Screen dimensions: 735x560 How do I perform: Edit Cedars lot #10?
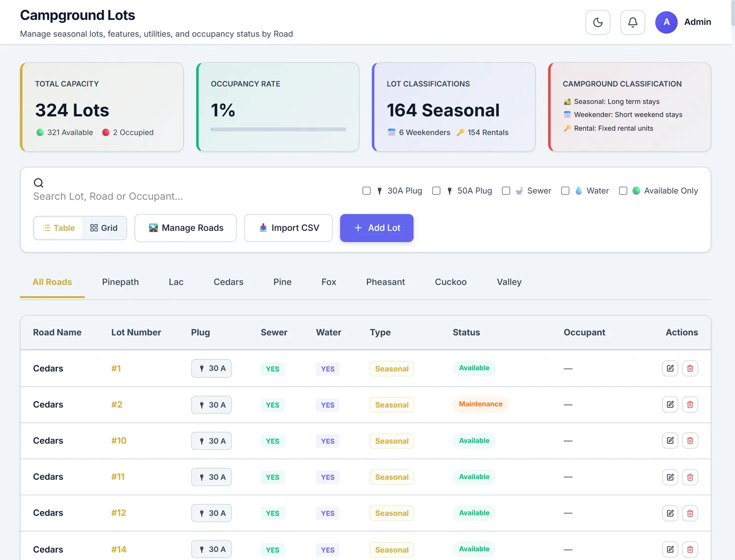click(x=670, y=441)
